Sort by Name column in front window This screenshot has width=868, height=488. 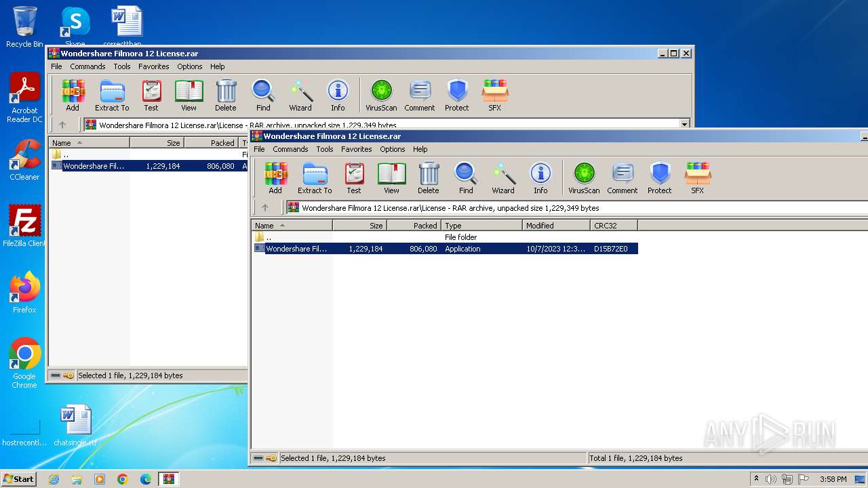tap(292, 226)
